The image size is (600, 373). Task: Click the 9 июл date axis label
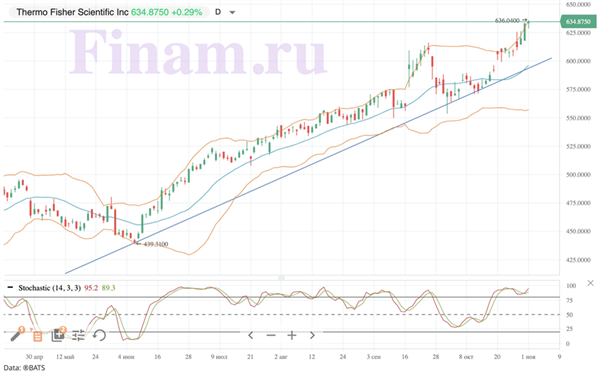tap(219, 357)
